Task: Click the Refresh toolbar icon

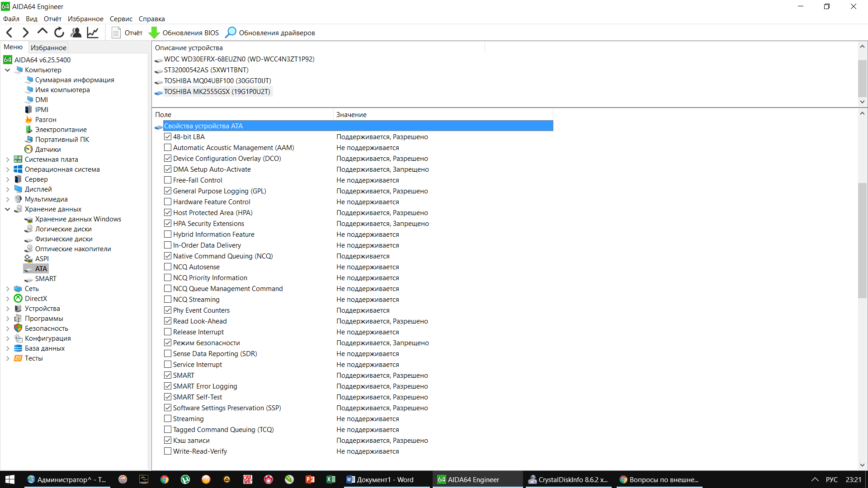Action: pos(59,33)
